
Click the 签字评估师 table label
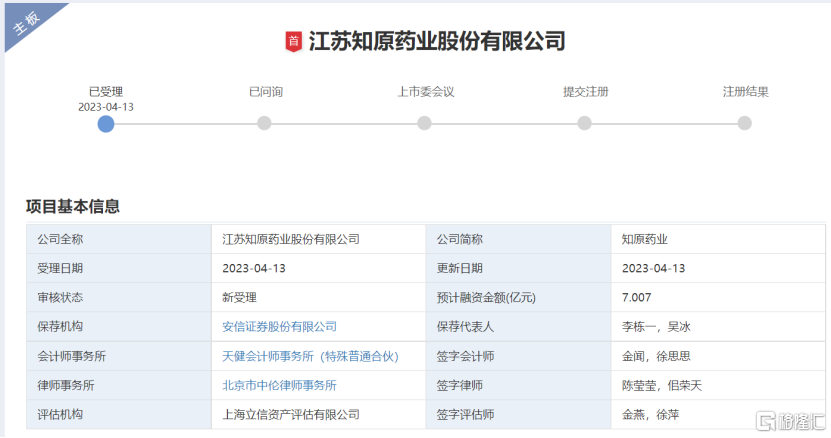[x=465, y=415]
